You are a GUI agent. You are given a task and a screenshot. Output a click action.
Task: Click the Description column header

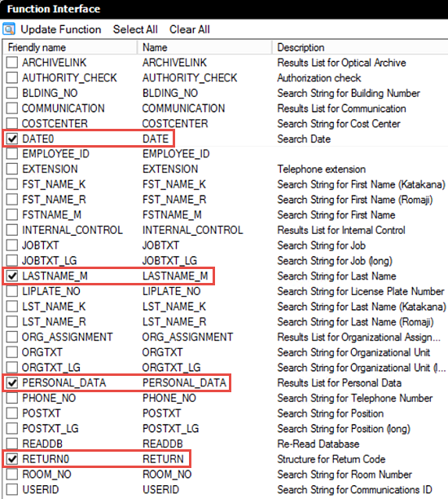pos(360,47)
